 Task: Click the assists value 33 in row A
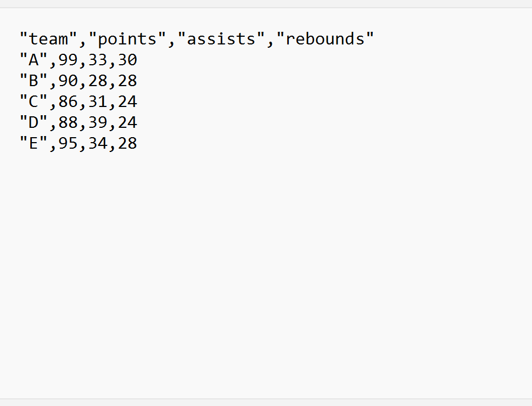[98, 60]
